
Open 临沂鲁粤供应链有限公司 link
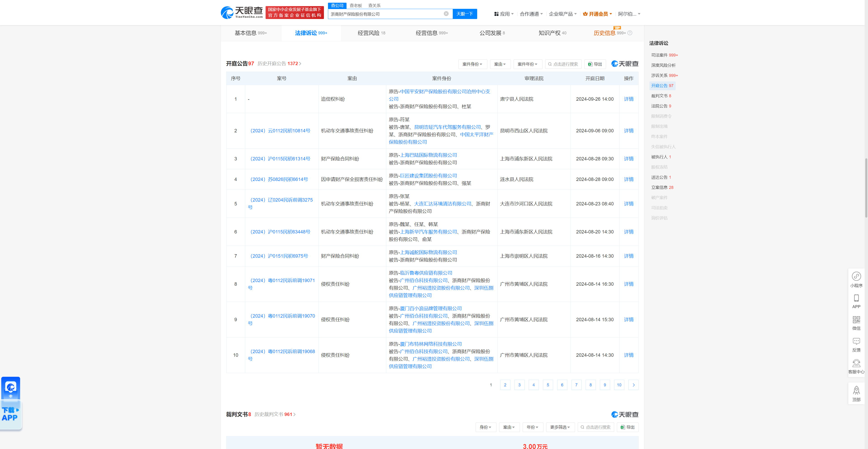coord(426,273)
